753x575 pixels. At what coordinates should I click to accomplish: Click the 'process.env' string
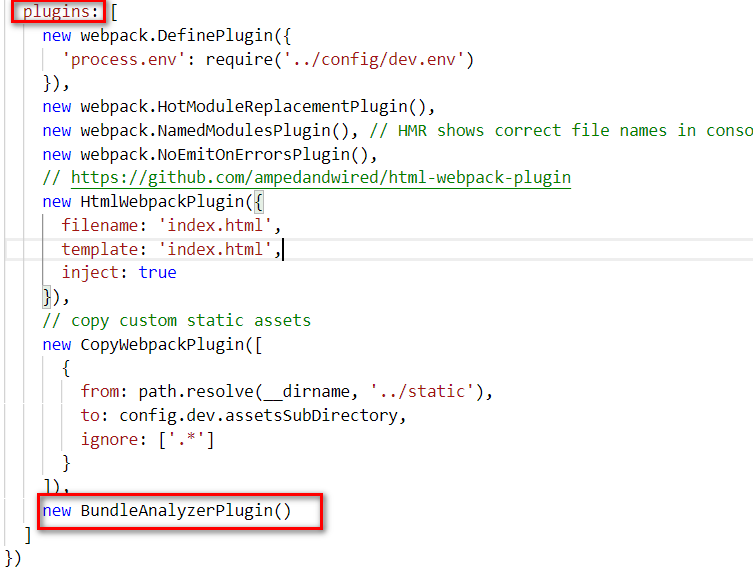pos(123,60)
